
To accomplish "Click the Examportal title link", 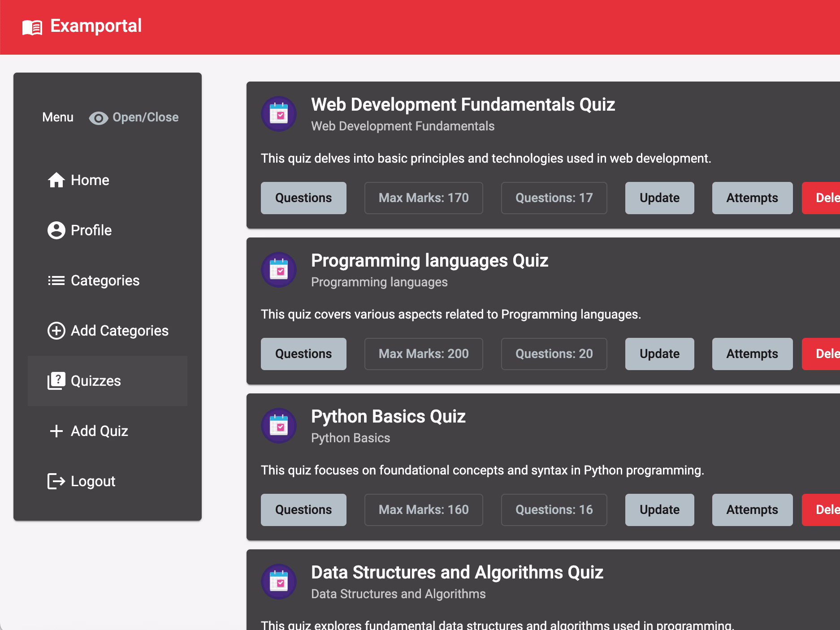I will [96, 26].
